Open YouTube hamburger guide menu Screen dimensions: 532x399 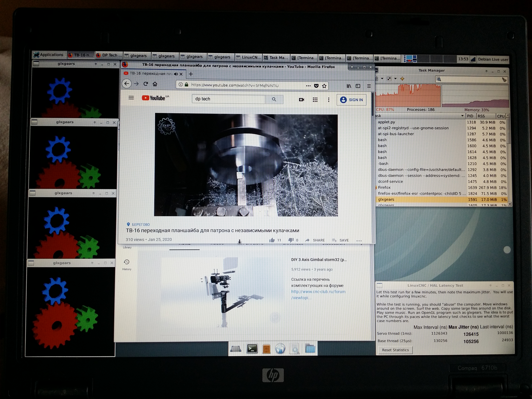(131, 98)
